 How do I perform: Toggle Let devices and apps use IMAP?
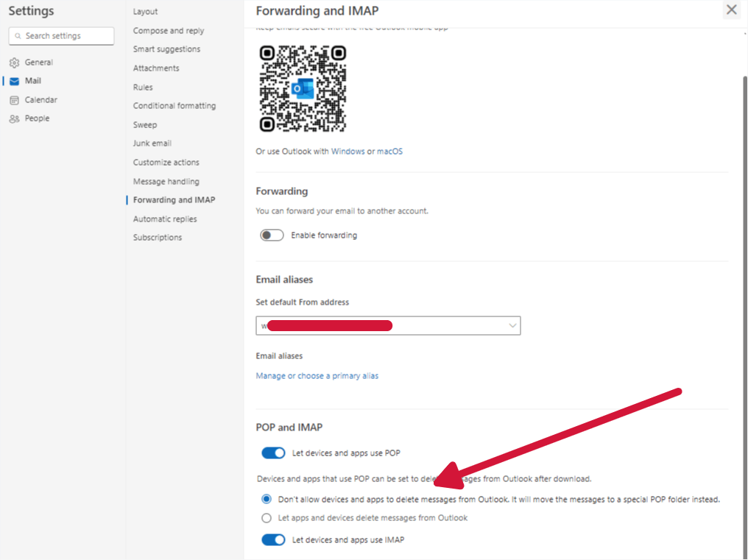click(x=273, y=540)
